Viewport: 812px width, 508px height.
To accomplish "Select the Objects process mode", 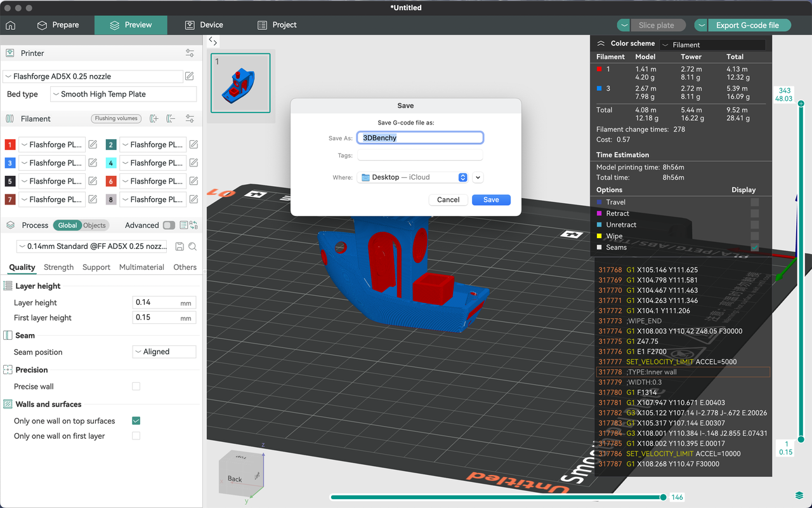I will point(95,225).
